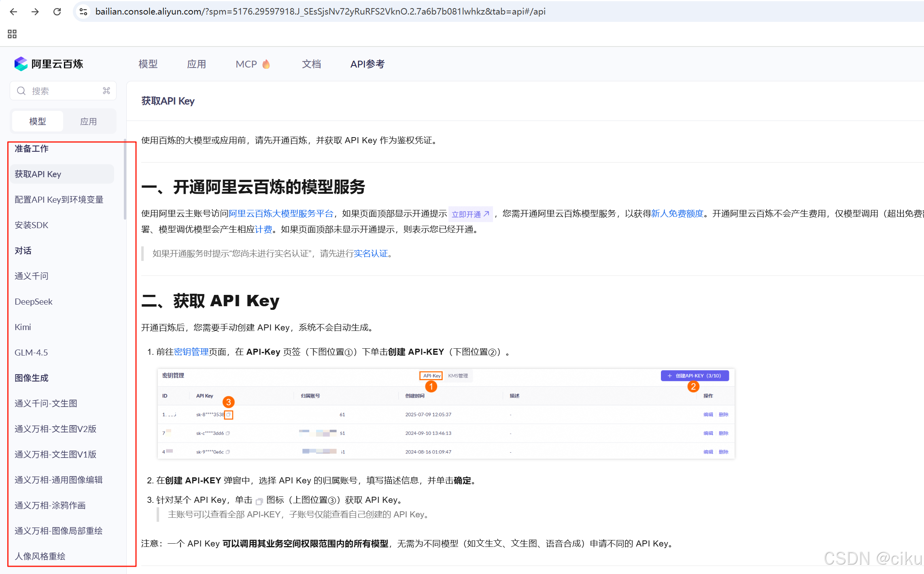
Task: Select 获取API Key in sidebar
Action: click(62, 174)
